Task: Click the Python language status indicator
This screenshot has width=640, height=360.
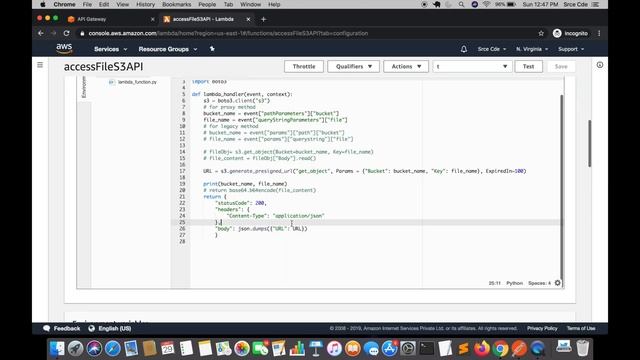Action: coord(514,283)
